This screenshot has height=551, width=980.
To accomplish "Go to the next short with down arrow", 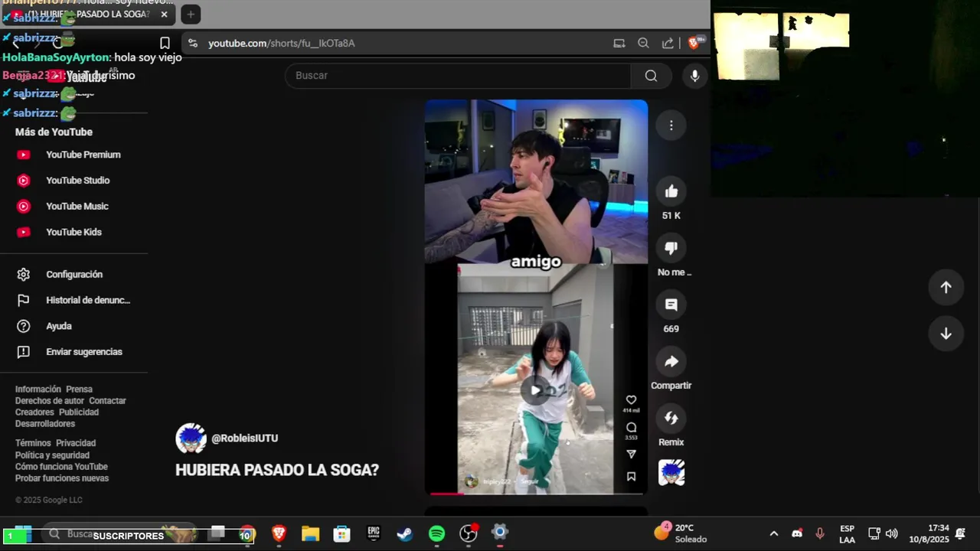I will [x=946, y=334].
